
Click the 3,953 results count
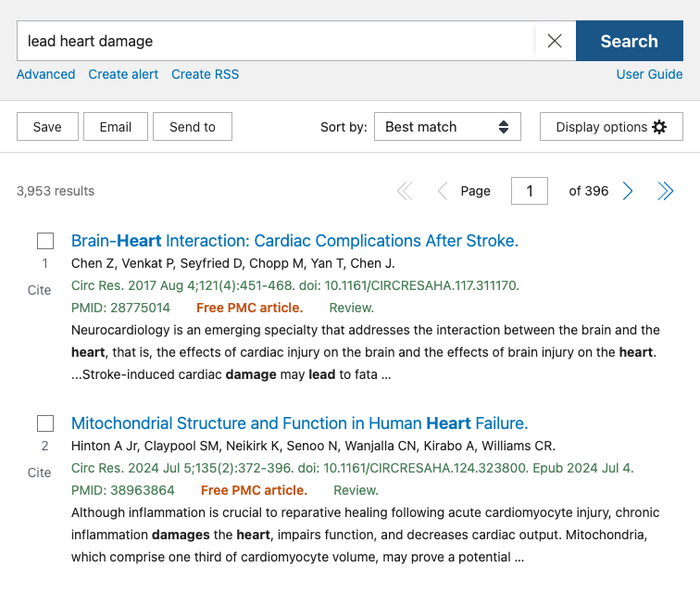click(56, 191)
